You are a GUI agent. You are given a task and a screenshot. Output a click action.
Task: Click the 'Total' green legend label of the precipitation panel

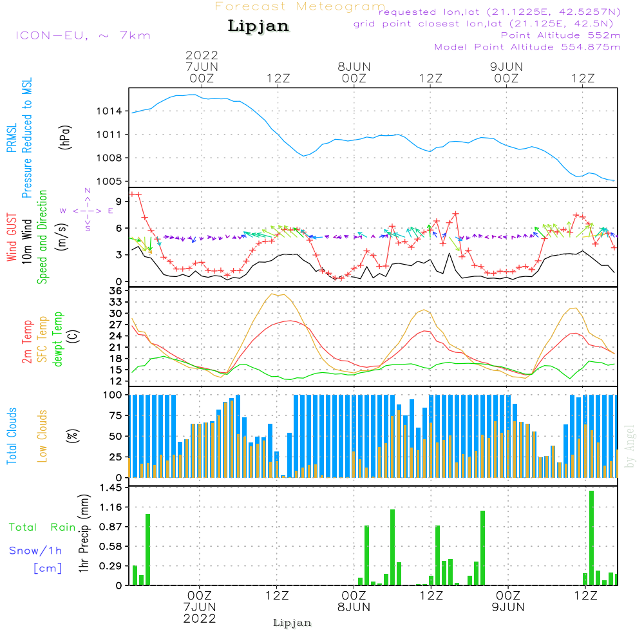[23, 527]
